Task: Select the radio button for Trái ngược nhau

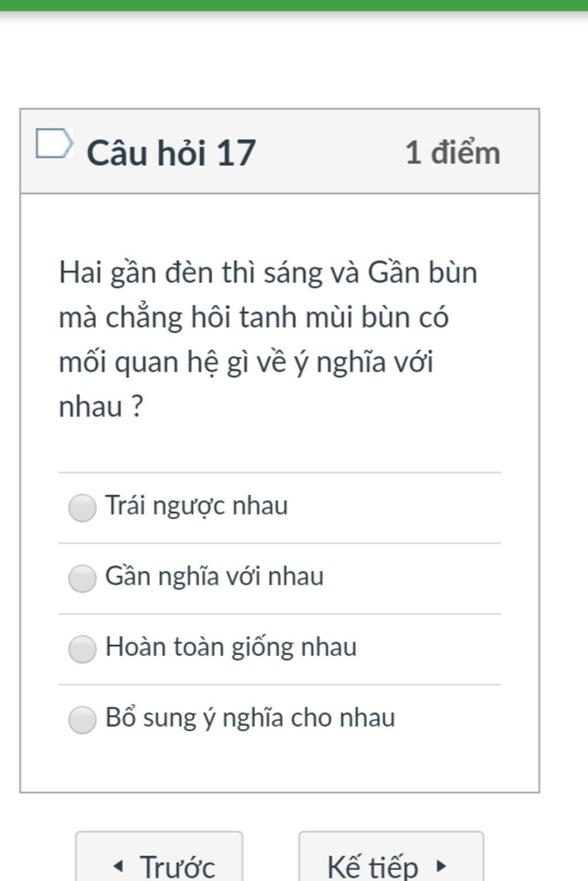Action: point(82,508)
